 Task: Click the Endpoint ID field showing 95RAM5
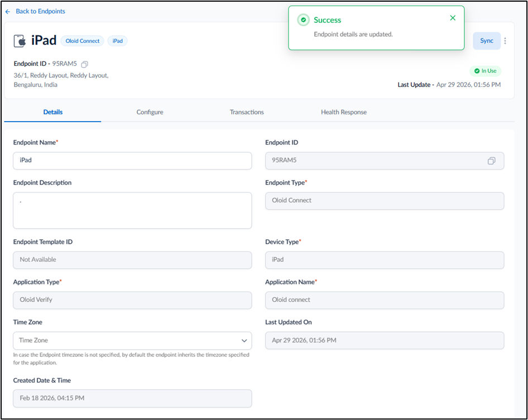click(385, 161)
